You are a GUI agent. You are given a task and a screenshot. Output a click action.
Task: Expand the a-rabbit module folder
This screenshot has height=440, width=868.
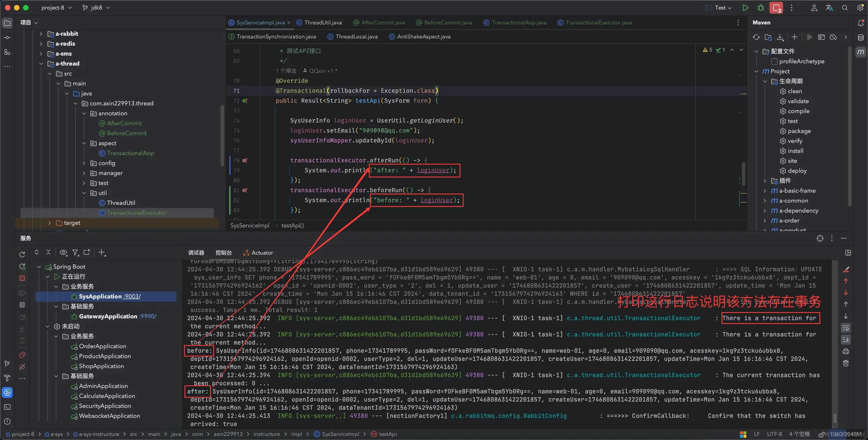pyautogui.click(x=41, y=34)
